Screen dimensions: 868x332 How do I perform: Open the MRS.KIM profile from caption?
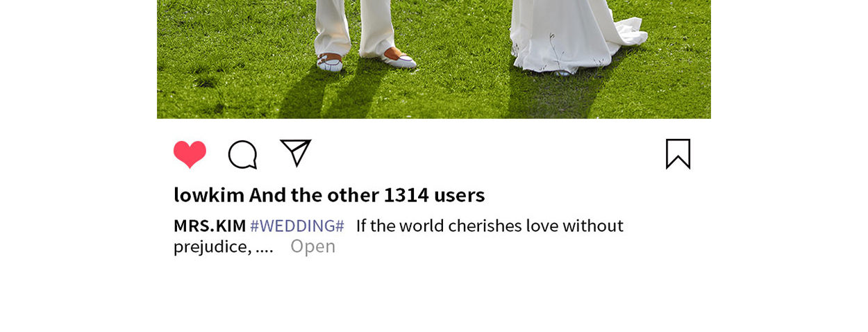(210, 226)
